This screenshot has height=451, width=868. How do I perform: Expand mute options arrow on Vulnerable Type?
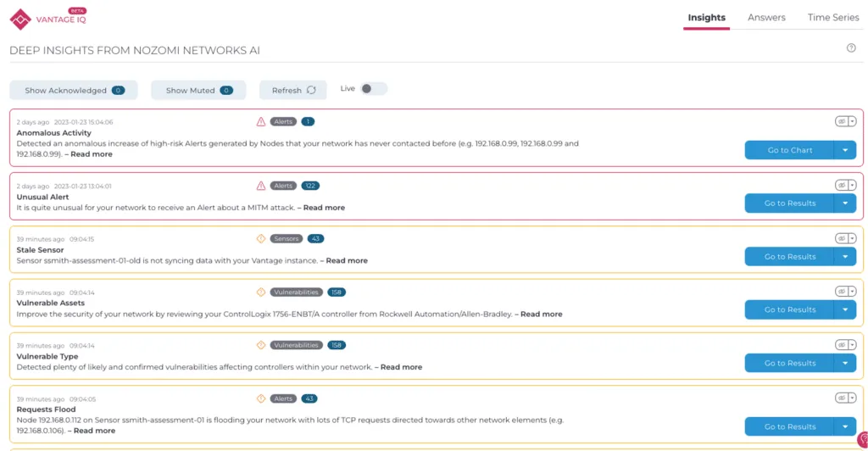[x=853, y=345]
